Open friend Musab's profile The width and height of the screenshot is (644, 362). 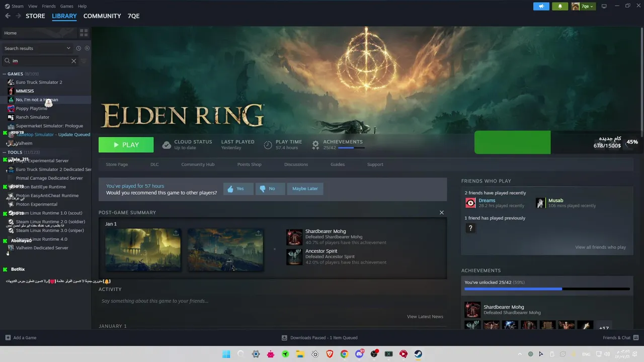pos(555,201)
